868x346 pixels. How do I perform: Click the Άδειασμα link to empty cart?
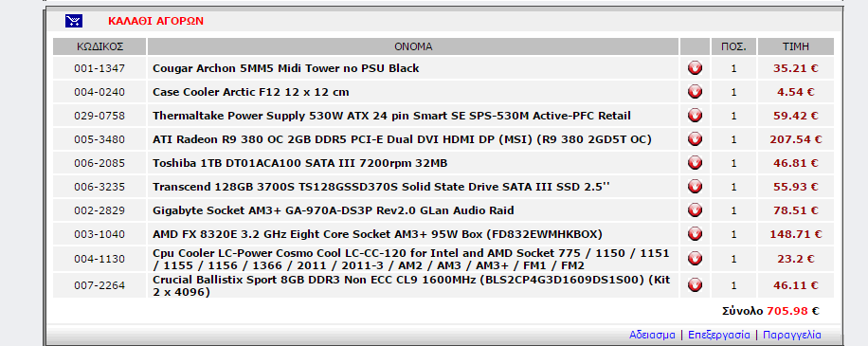(x=652, y=335)
